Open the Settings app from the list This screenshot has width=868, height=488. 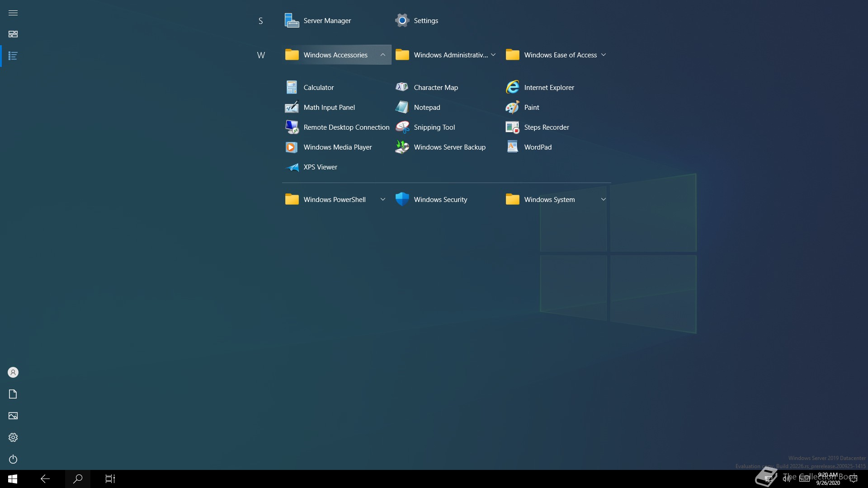[x=447, y=20]
